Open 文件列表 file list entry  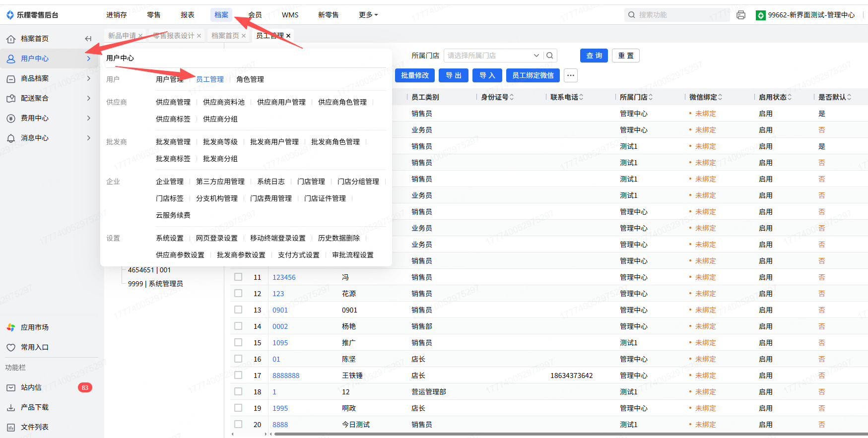point(34,427)
